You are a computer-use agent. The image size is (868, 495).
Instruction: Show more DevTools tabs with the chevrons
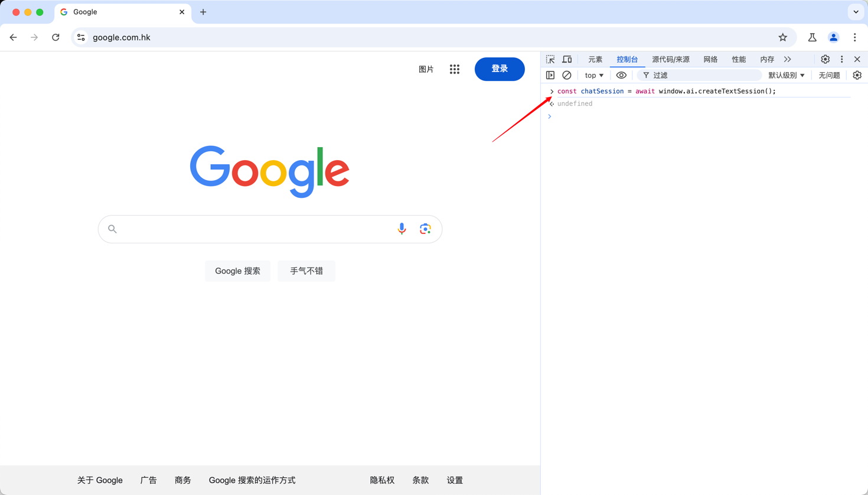click(x=787, y=59)
